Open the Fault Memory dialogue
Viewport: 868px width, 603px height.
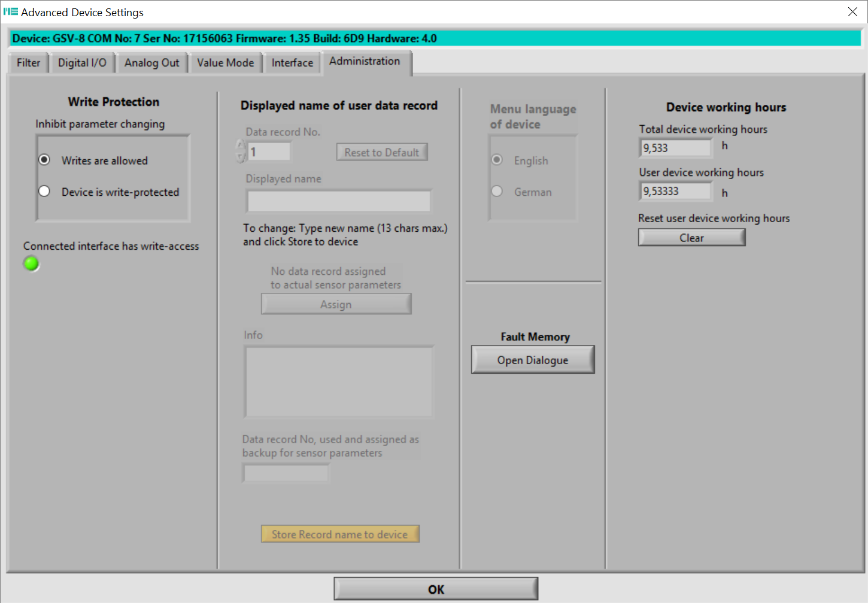click(x=533, y=360)
